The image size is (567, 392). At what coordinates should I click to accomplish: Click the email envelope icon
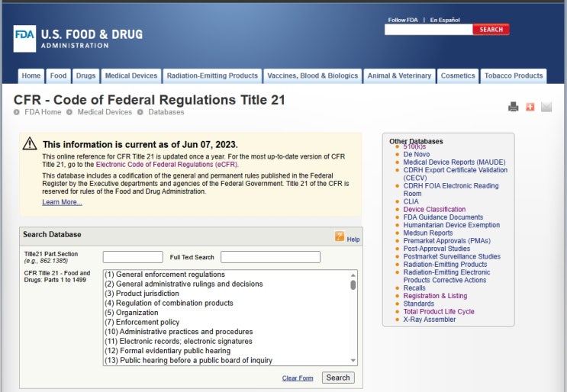pyautogui.click(x=546, y=107)
